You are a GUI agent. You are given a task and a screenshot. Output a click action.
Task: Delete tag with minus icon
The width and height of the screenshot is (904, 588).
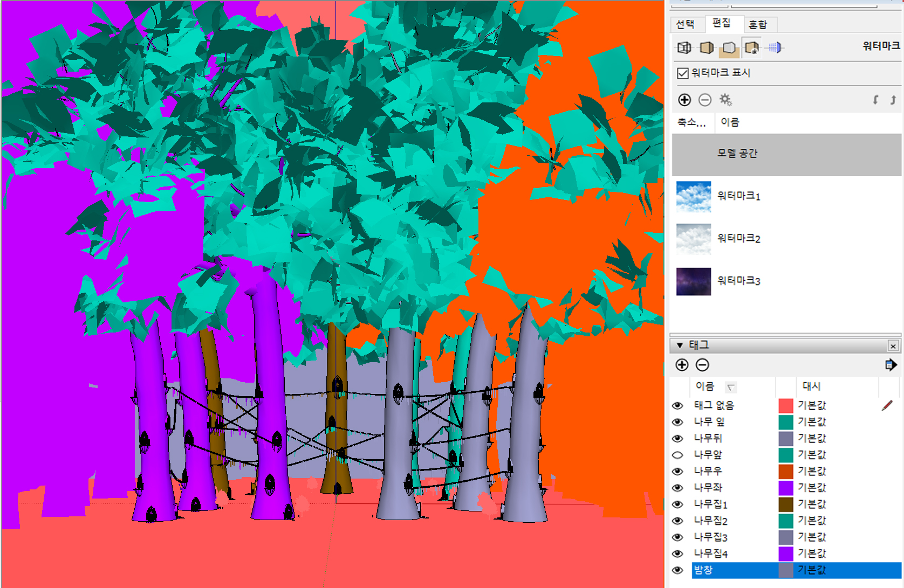click(702, 365)
